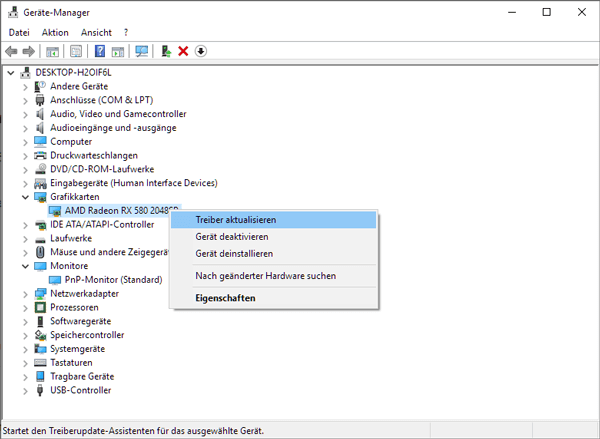Open the Ansicht menu
The image size is (600, 439).
click(x=96, y=32)
